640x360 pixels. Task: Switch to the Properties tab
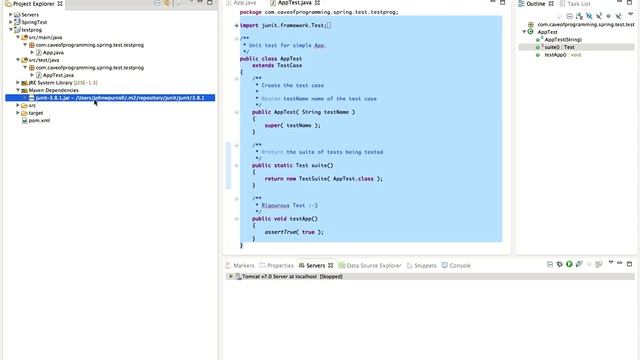[x=276, y=265]
